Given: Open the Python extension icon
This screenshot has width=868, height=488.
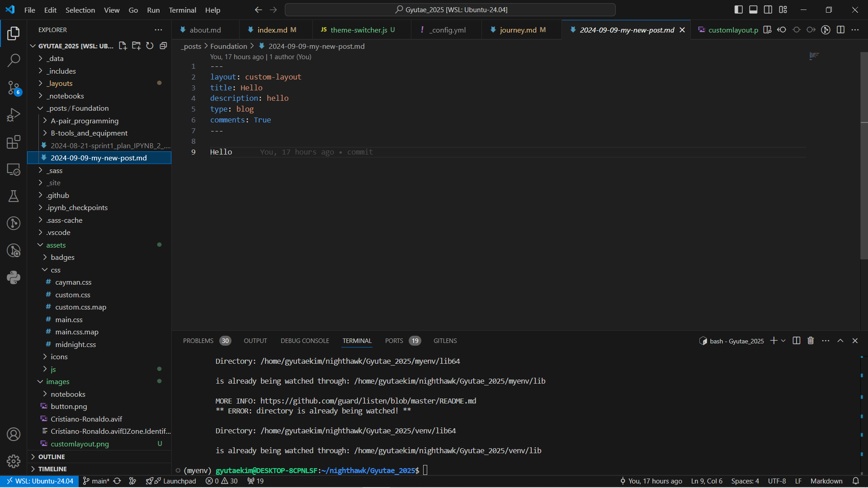Looking at the screenshot, I should [x=14, y=277].
